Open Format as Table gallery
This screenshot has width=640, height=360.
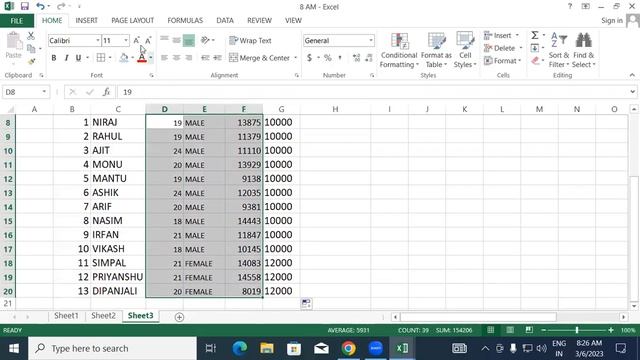point(436,50)
